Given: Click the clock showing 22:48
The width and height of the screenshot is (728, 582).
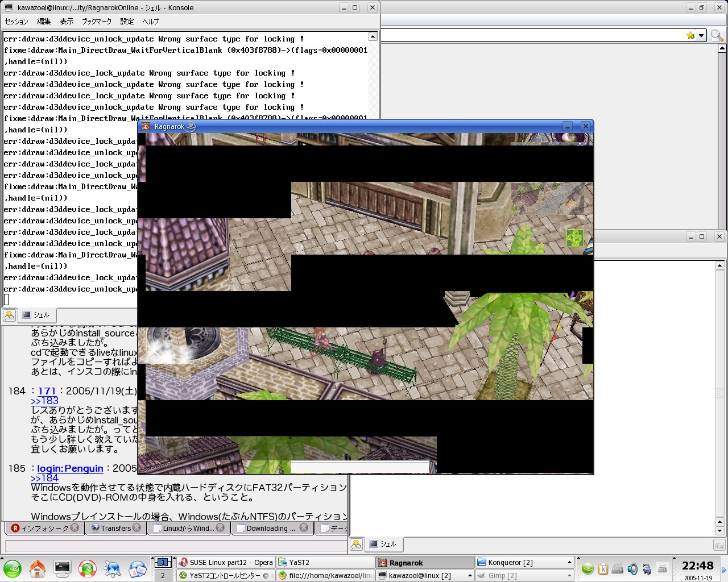Looking at the screenshot, I should [697, 566].
